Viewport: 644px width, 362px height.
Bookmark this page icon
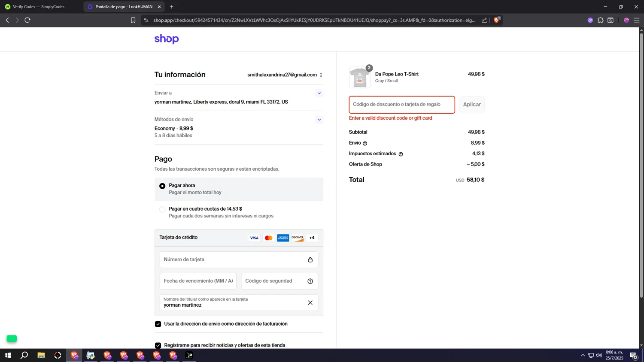click(x=133, y=20)
